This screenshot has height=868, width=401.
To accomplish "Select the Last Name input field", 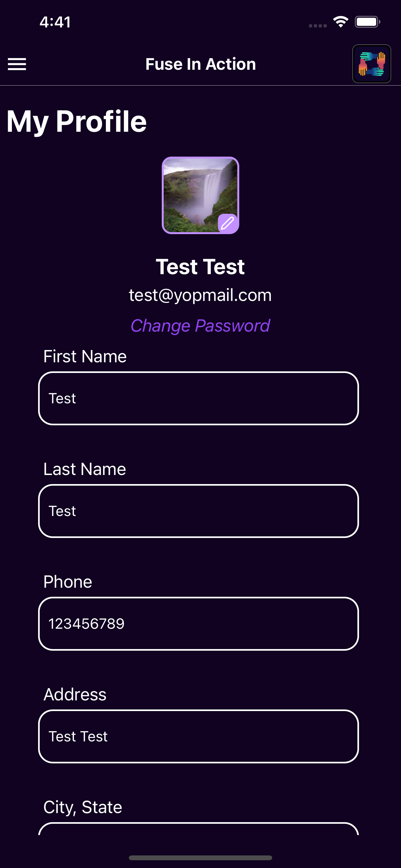I will point(199,511).
